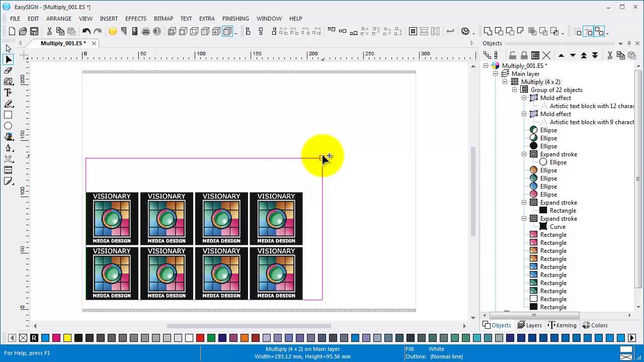This screenshot has width=644, height=362.
Task: Select the Multiply_001.ES document tab
Action: (x=63, y=43)
